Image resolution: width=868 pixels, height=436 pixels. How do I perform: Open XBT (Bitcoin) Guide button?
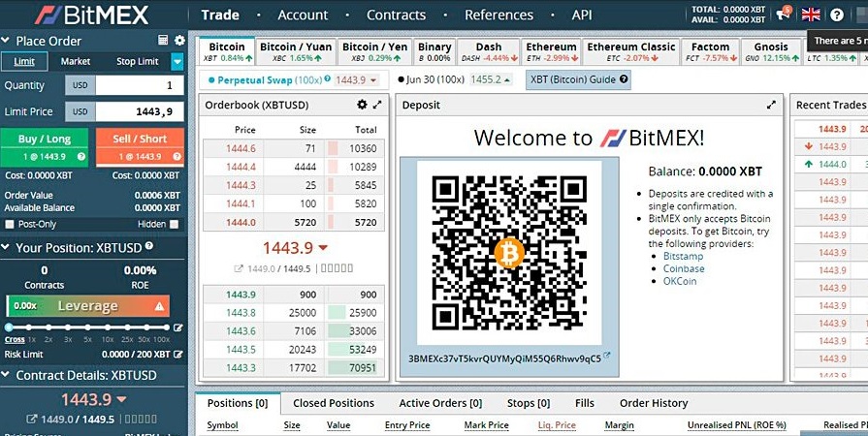(578, 79)
